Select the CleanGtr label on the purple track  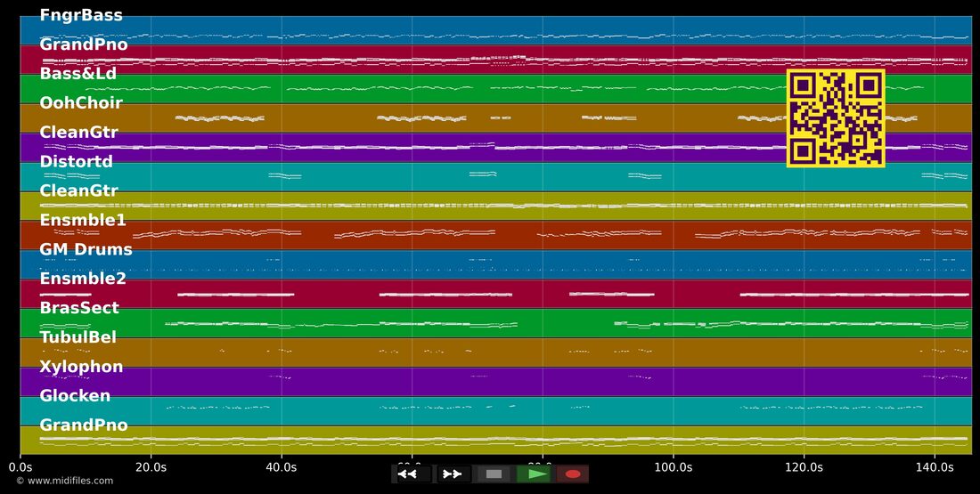click(x=78, y=132)
